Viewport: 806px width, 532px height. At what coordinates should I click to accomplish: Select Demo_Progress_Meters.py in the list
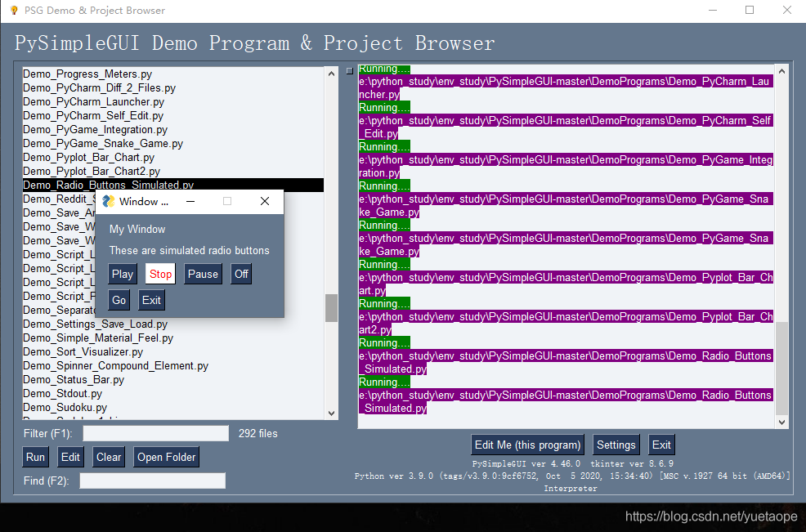[173, 74]
